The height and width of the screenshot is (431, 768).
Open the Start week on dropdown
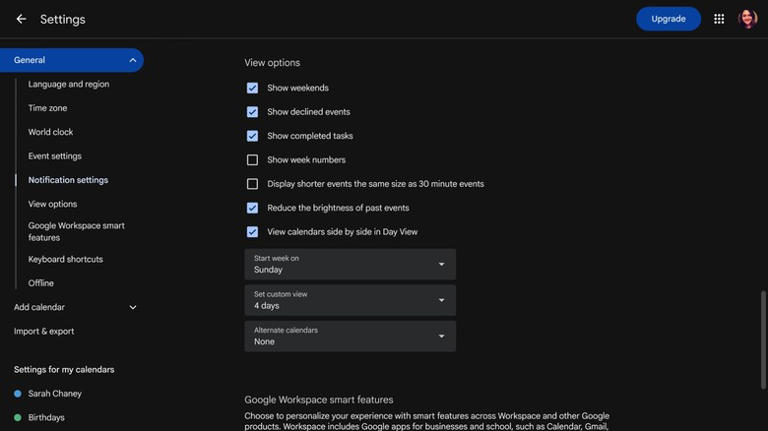(350, 264)
